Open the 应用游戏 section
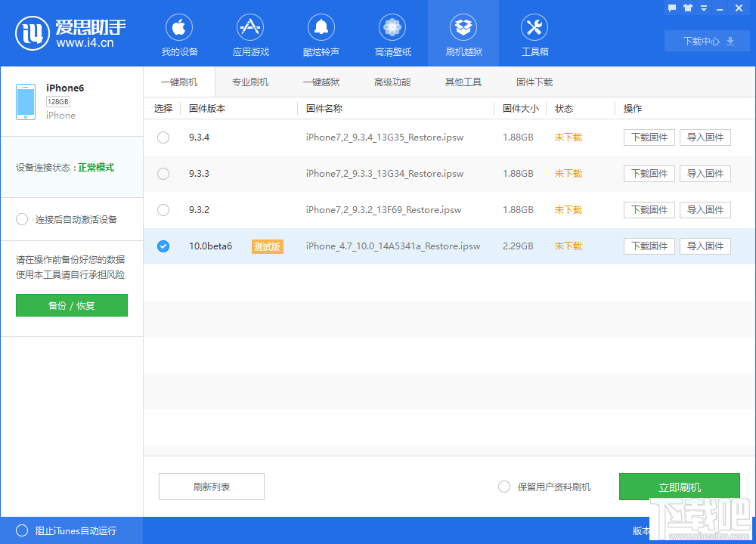Image resolution: width=756 pixels, height=544 pixels. click(250, 33)
